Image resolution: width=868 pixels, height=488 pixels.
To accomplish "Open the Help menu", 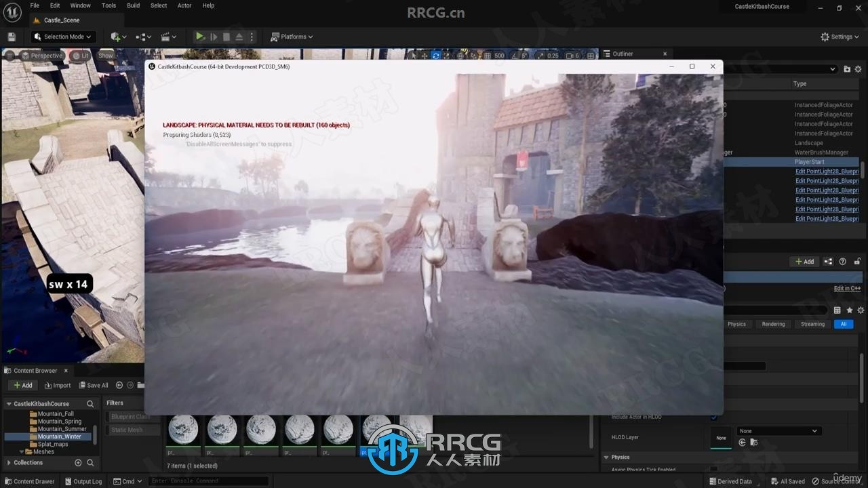I will point(208,5).
